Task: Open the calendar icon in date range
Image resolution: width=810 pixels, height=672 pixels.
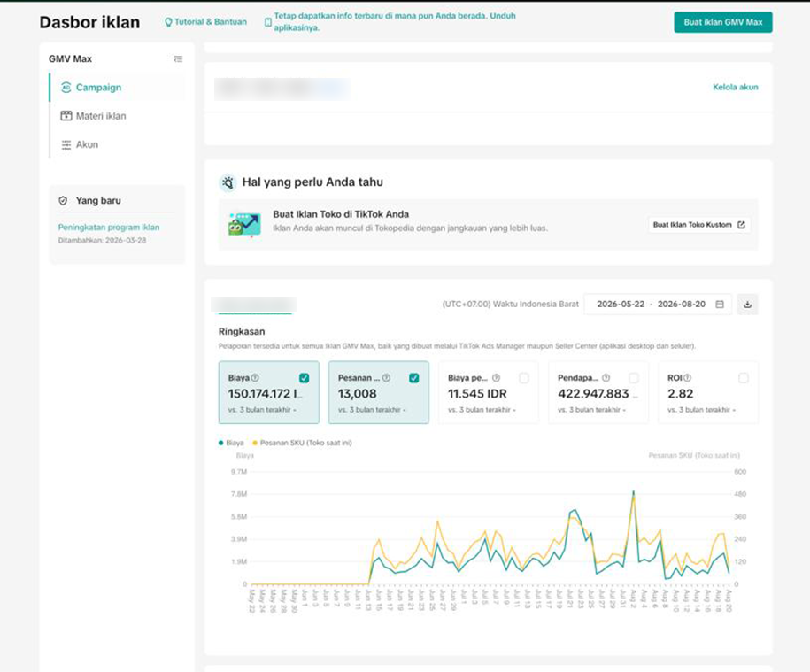Action: [720, 305]
